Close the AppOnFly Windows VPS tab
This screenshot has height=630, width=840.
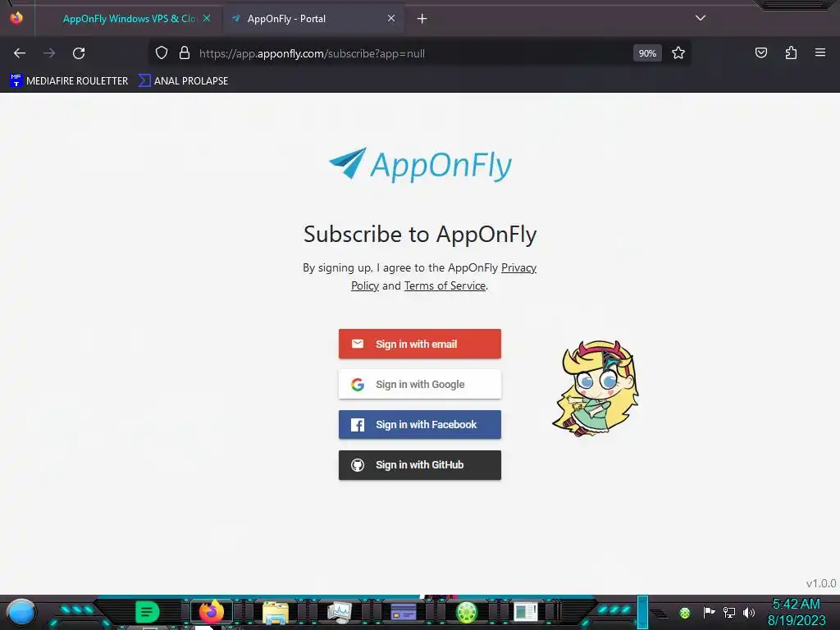[x=207, y=18]
